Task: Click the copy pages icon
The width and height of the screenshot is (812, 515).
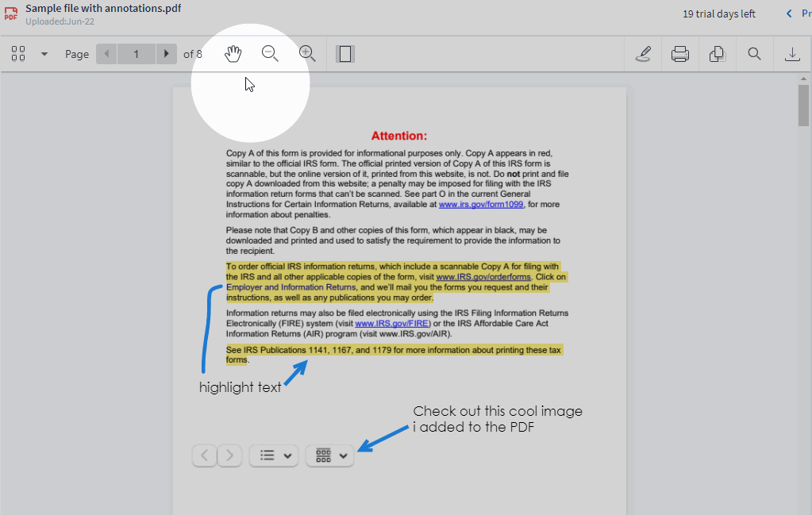Action: coord(718,54)
